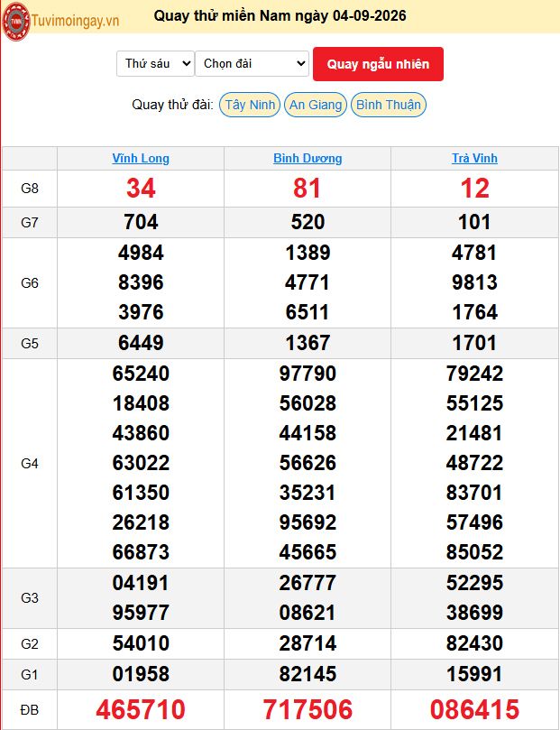This screenshot has width=560, height=730.
Task: Click the G4 number 97790
Action: click(308, 374)
